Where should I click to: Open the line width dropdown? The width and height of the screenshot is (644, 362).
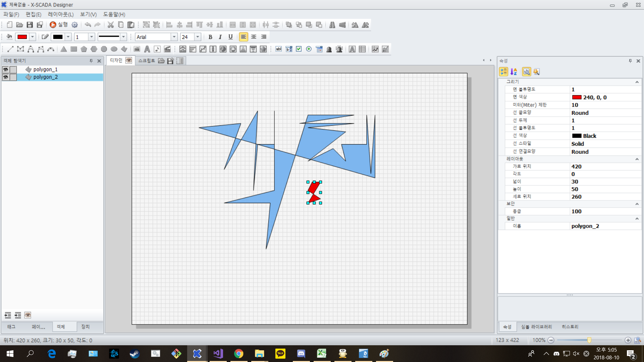(x=92, y=37)
